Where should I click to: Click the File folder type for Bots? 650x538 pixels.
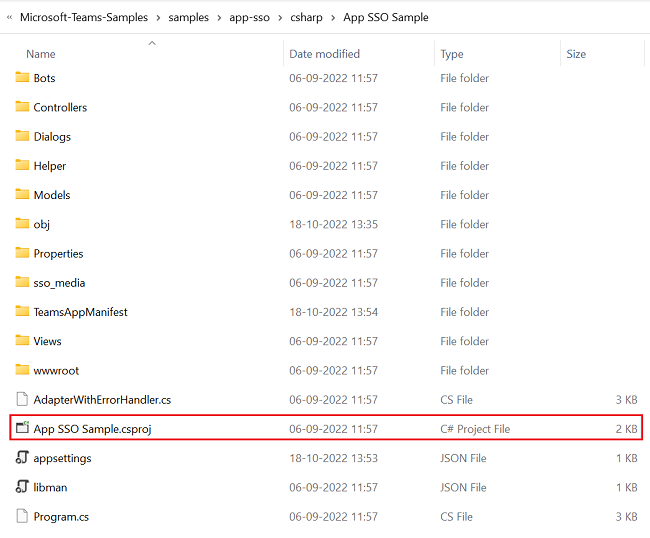pyautogui.click(x=464, y=78)
